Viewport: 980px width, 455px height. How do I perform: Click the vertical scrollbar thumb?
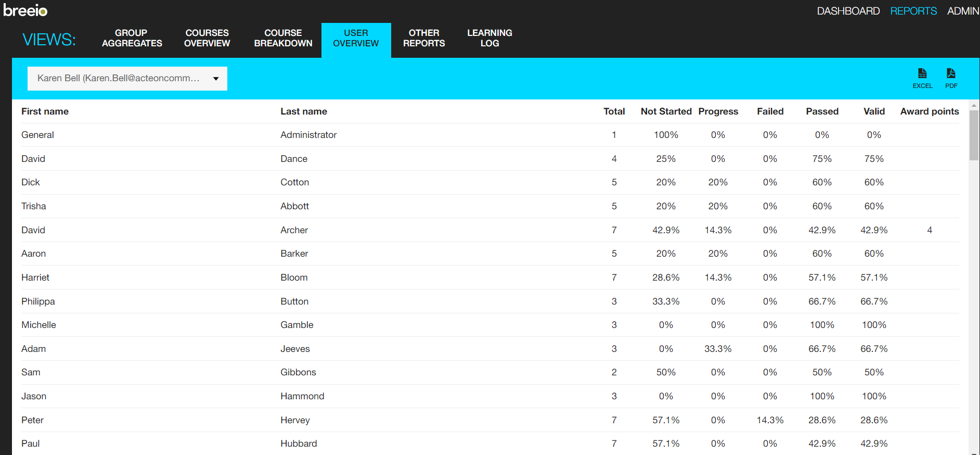click(974, 135)
